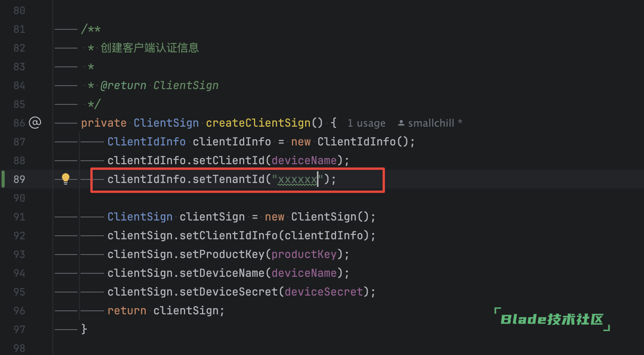Click line number 86 in gutter

point(19,123)
